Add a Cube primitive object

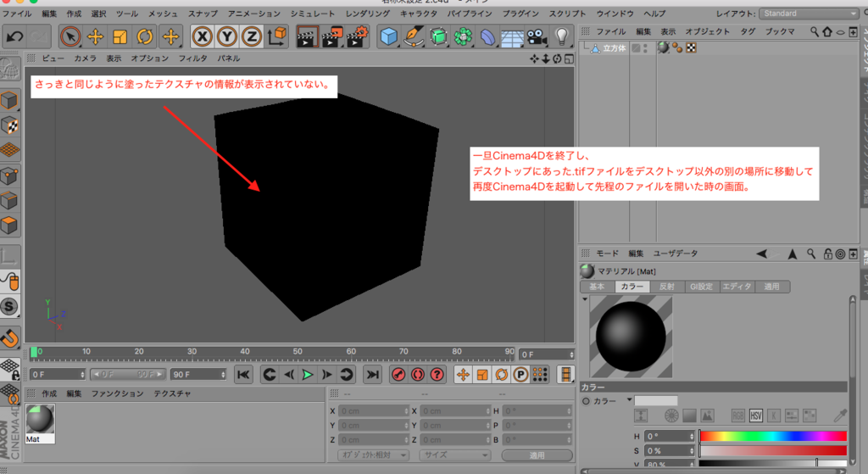click(x=388, y=37)
